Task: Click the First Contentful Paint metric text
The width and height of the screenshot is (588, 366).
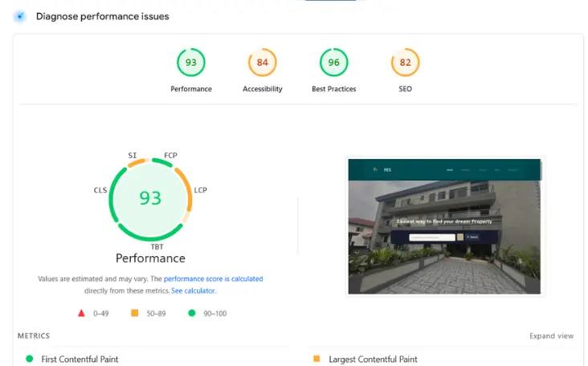Action: [80, 360]
